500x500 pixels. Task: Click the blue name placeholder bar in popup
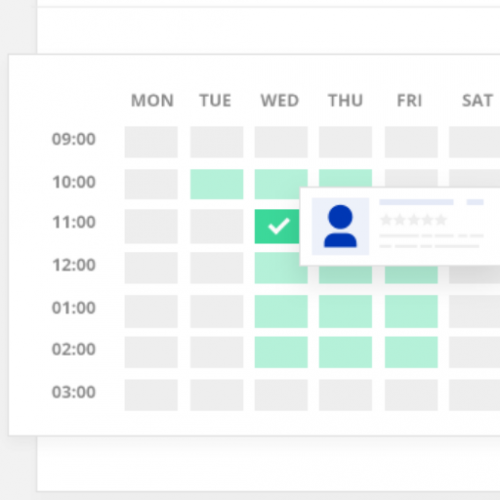tap(416, 202)
